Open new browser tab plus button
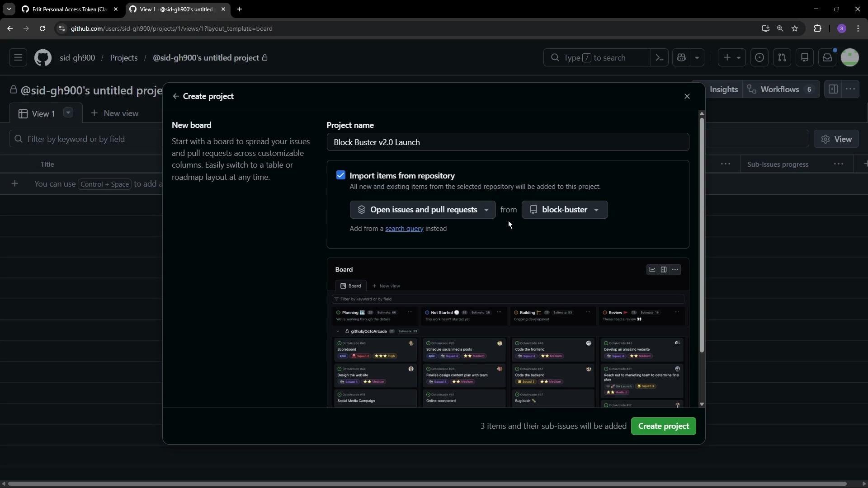Image resolution: width=868 pixels, height=488 pixels. (240, 9)
